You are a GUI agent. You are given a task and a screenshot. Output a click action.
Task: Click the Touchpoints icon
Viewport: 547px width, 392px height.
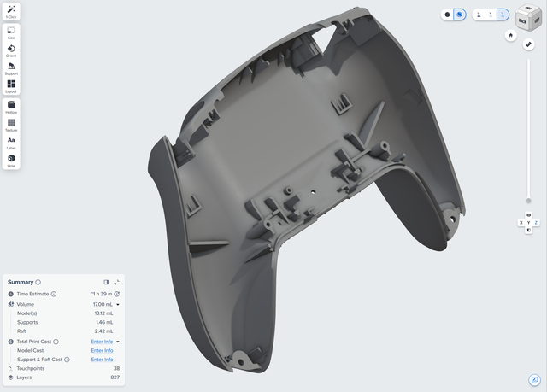pyautogui.click(x=11, y=368)
